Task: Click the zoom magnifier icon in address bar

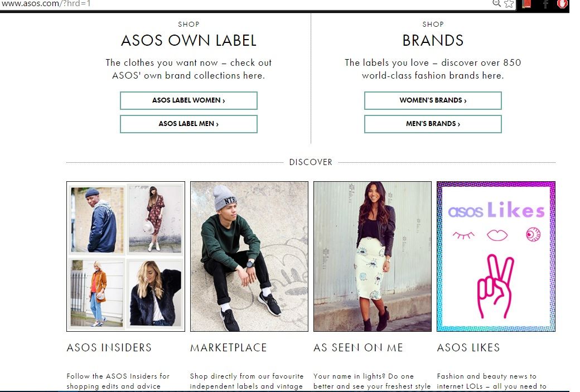Action: (x=496, y=4)
